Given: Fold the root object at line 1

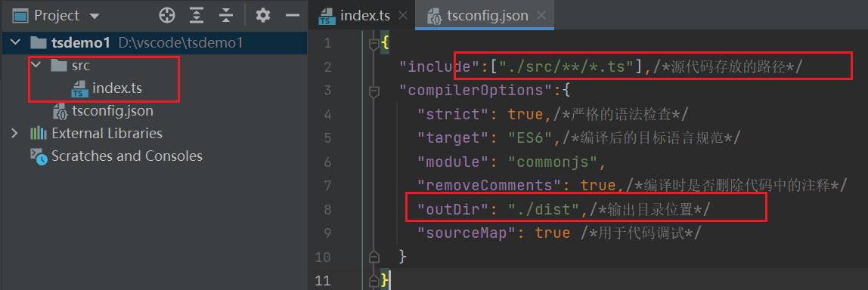Looking at the screenshot, I should click(x=374, y=42).
